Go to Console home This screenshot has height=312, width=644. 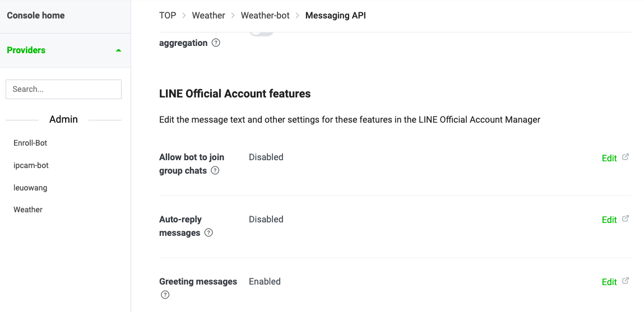coord(36,16)
